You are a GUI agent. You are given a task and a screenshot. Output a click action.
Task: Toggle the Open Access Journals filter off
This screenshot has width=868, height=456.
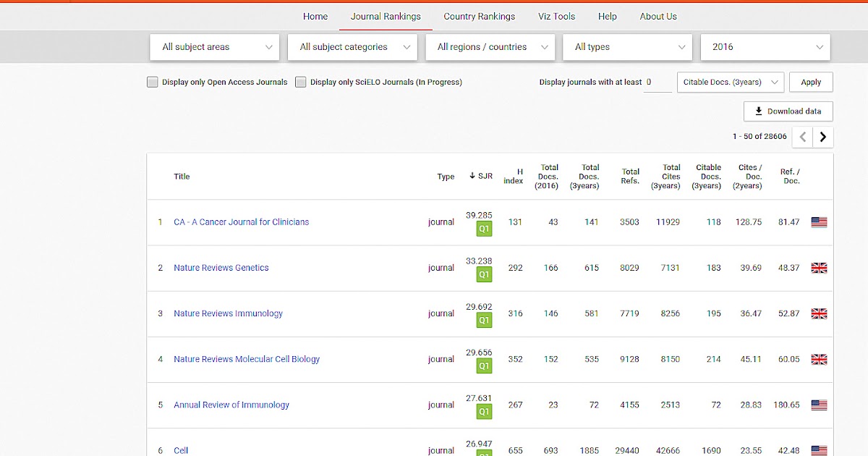tap(152, 82)
